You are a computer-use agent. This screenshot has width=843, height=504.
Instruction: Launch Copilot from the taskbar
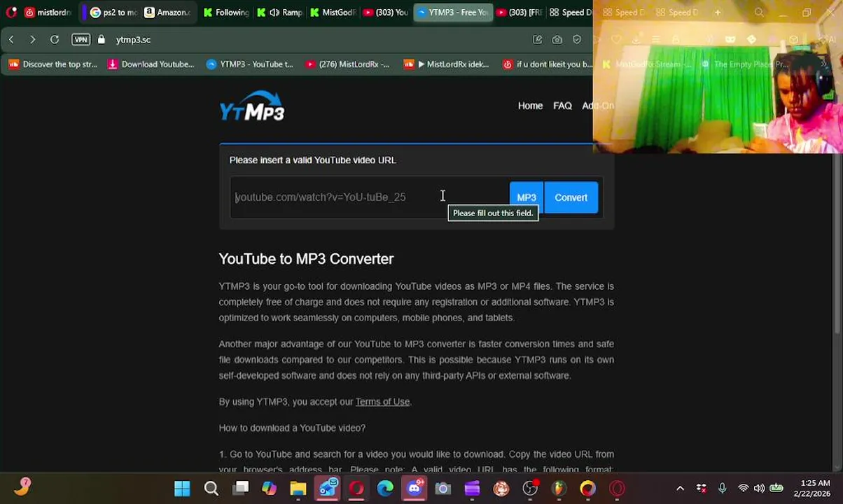point(270,488)
